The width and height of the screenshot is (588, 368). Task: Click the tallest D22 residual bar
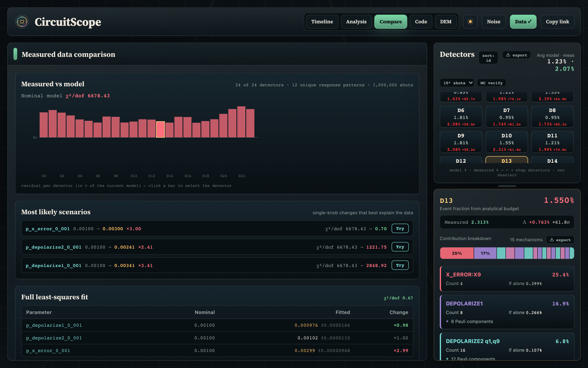(x=241, y=122)
